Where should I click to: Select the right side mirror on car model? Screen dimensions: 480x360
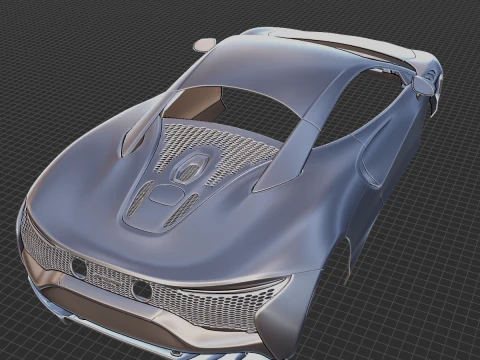423,85
